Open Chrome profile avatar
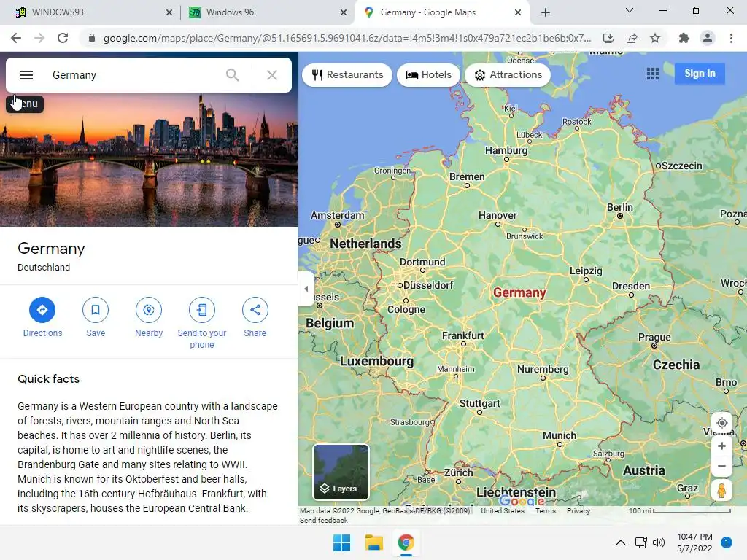Viewport: 747px width, 560px height. [x=708, y=38]
